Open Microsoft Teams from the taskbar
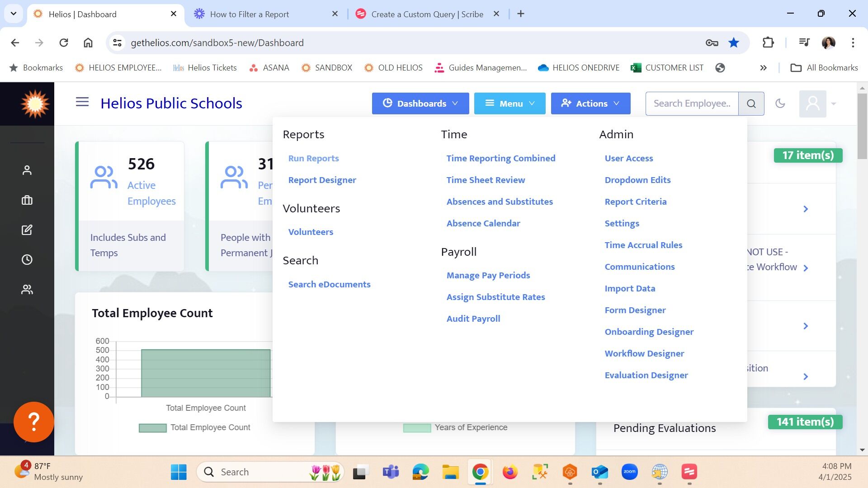The height and width of the screenshot is (488, 868). pyautogui.click(x=391, y=472)
